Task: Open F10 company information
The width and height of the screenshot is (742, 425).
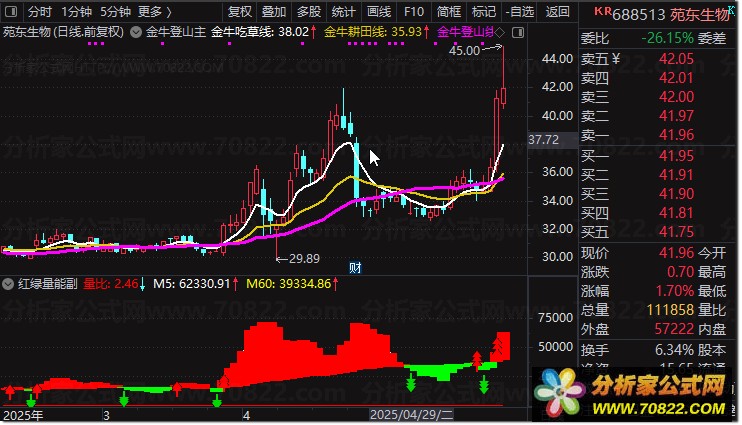Action: point(414,11)
